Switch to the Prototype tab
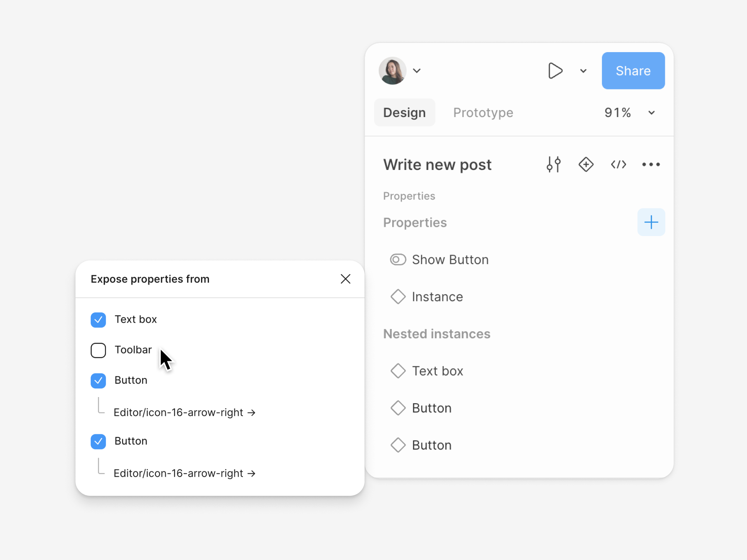This screenshot has width=747, height=560. [483, 113]
